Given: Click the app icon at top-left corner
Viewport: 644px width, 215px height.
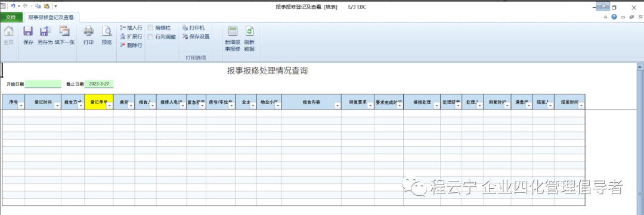Looking at the screenshot, I should (4, 6).
